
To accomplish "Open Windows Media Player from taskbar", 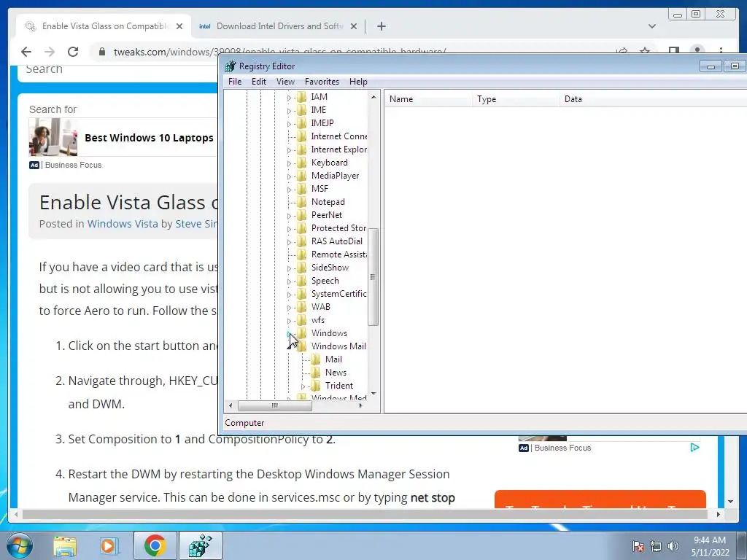I will [x=109, y=546].
